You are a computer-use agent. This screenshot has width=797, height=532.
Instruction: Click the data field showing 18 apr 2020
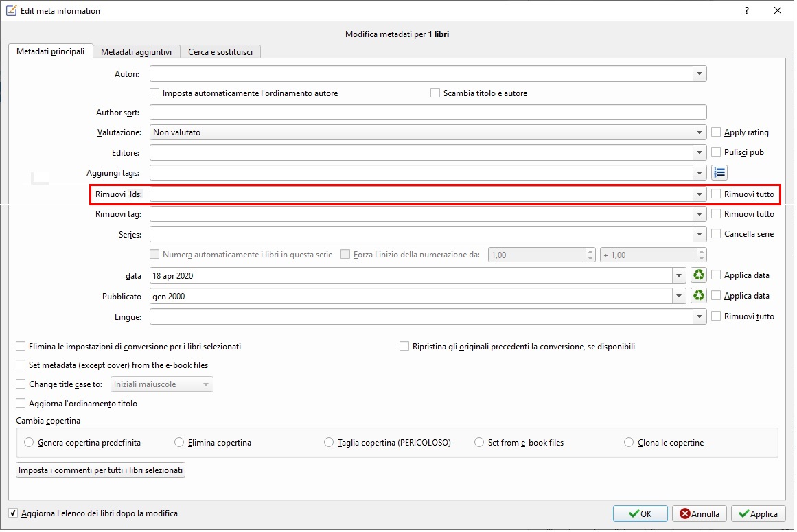(411, 275)
